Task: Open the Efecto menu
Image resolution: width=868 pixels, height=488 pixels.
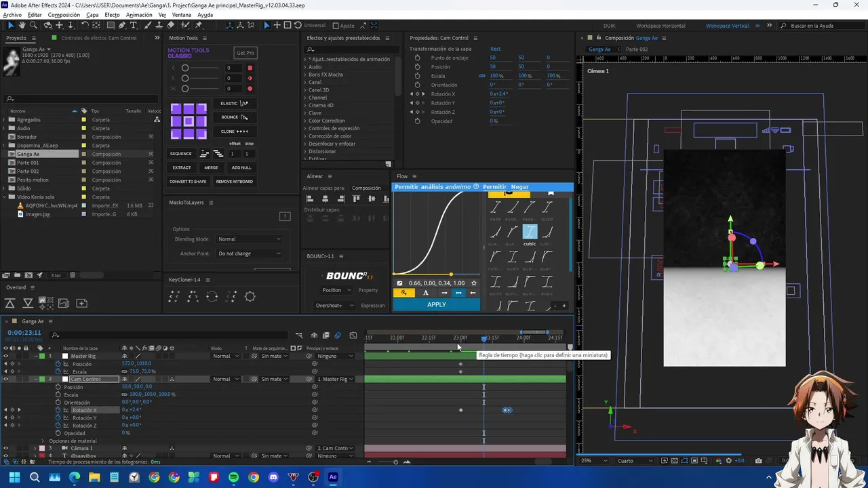Action: [x=112, y=15]
